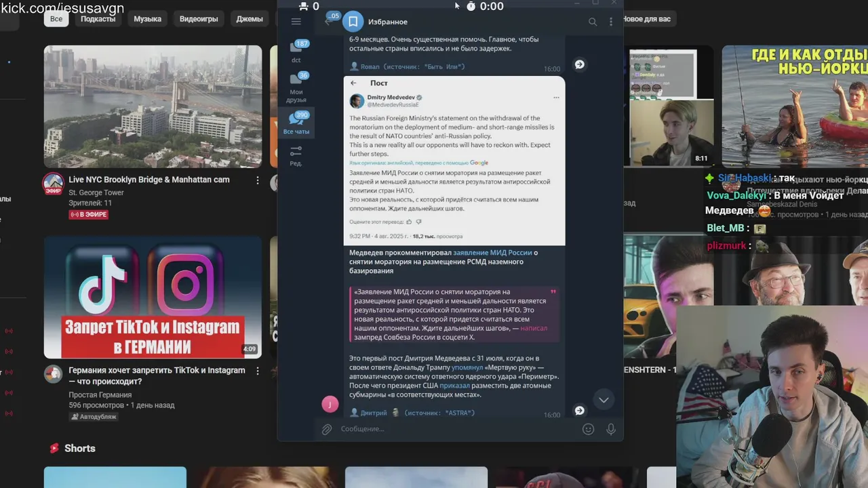Click Избранное chat title header
Screen dimensions: 868x488
click(388, 22)
